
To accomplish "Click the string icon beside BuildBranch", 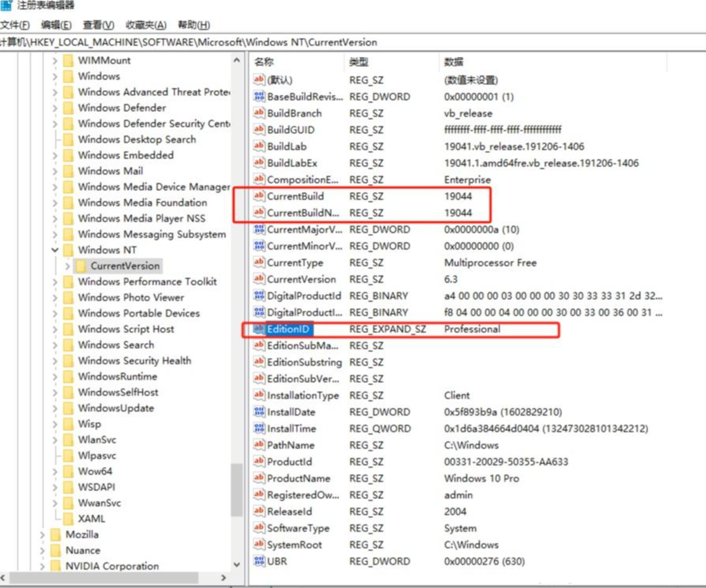I will click(x=259, y=113).
